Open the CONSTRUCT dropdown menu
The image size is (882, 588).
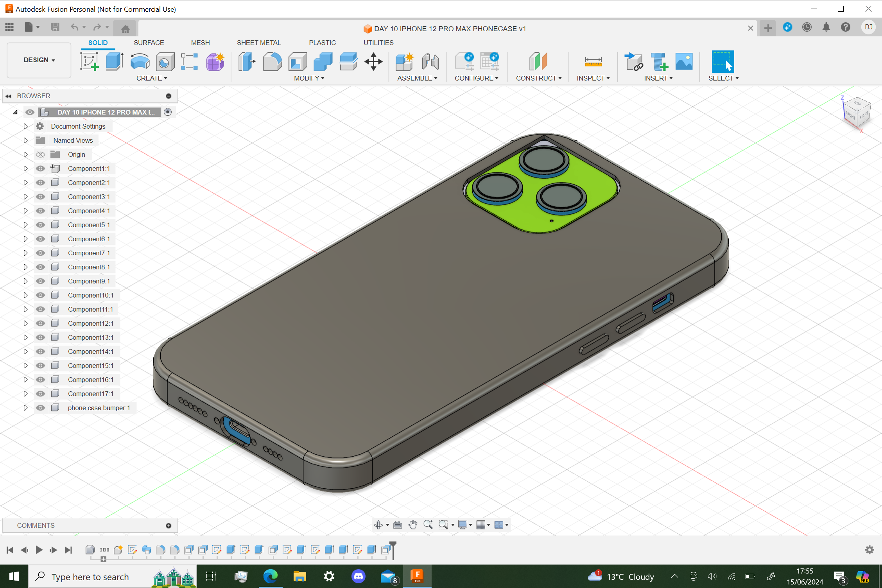pyautogui.click(x=539, y=78)
